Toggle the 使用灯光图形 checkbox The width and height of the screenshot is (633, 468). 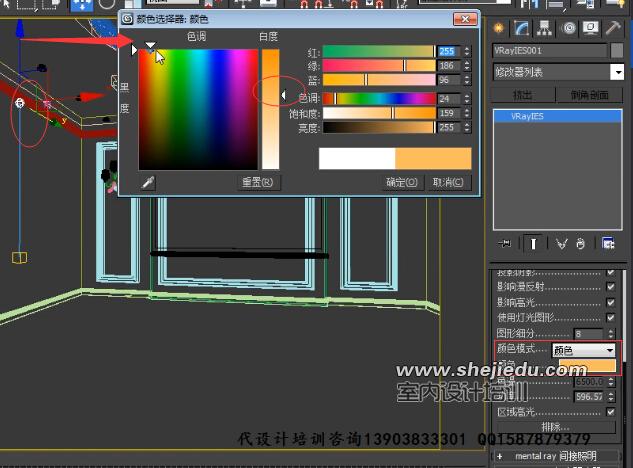(610, 317)
